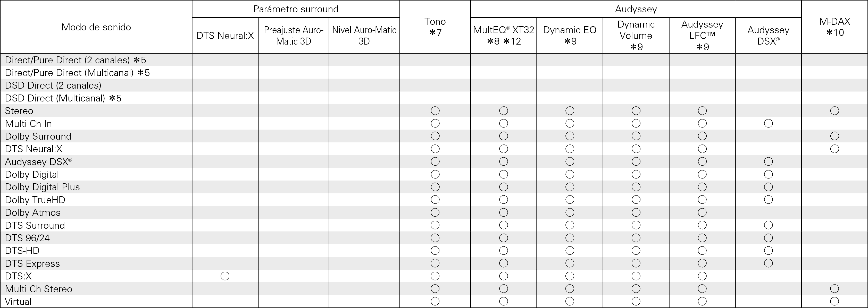Select the Multi Ch Stereo row label

coord(38,289)
